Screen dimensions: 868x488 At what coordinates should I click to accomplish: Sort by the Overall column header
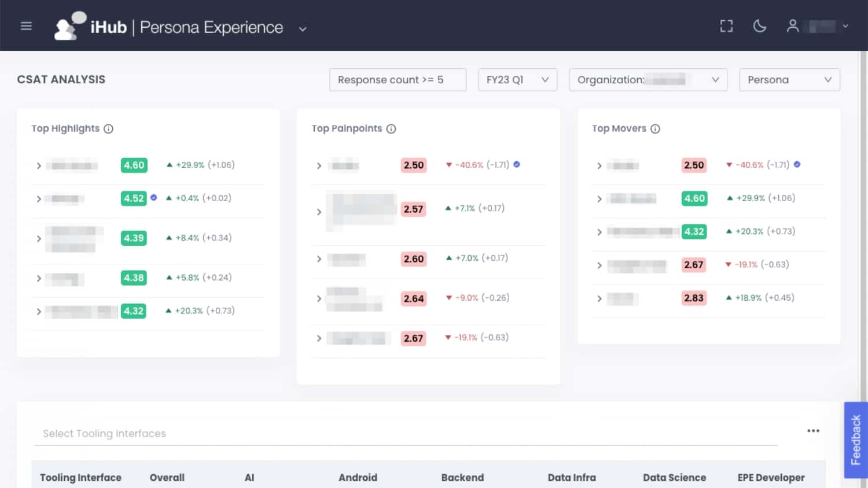coord(167,478)
